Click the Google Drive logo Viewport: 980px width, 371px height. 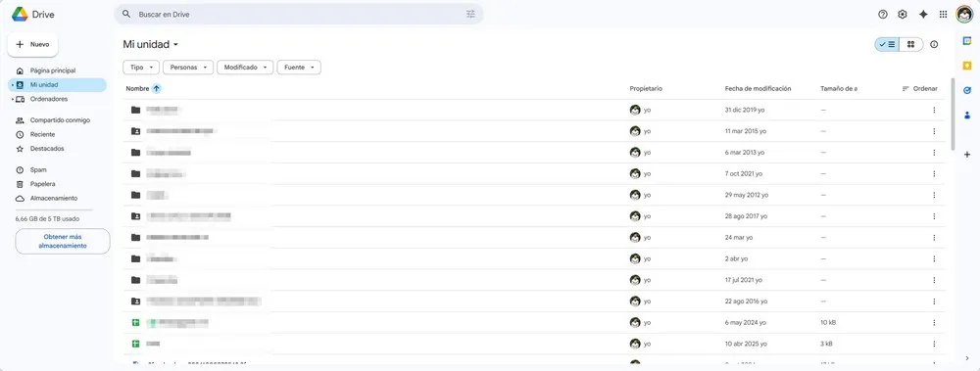(20, 14)
